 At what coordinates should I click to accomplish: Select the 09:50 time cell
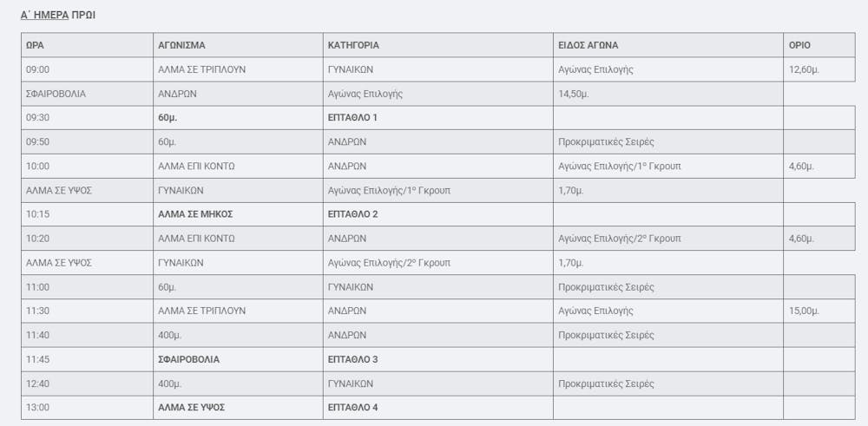pos(38,141)
